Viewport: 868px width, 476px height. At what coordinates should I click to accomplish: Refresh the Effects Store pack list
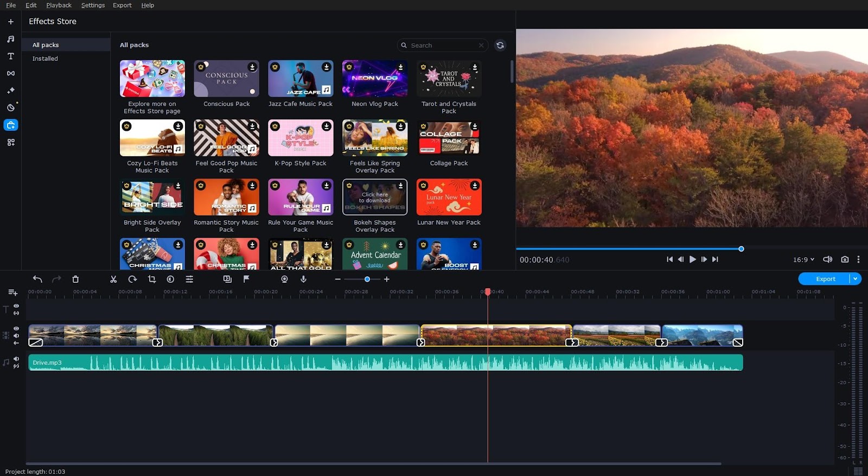pyautogui.click(x=500, y=45)
